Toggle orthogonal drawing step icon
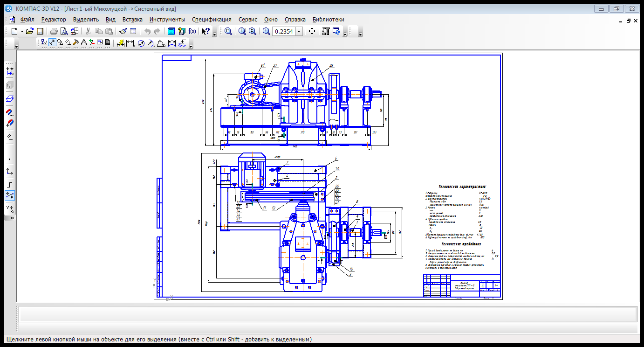The height and width of the screenshot is (347, 644). (x=10, y=185)
